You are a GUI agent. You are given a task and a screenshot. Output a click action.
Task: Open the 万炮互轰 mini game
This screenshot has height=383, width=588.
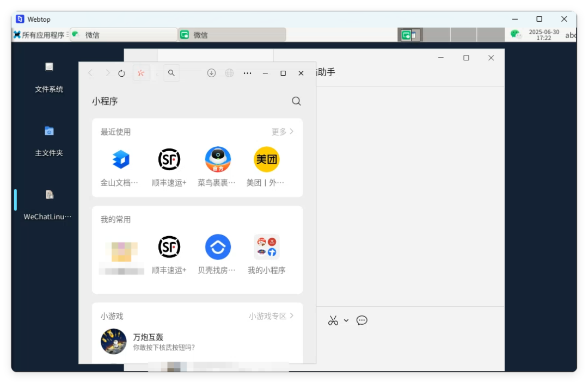coord(197,342)
